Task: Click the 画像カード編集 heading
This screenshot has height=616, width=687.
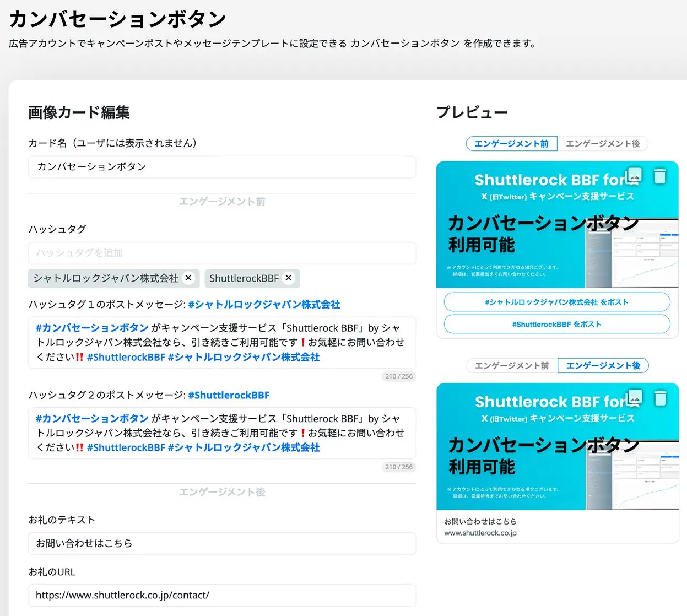Action: (79, 112)
